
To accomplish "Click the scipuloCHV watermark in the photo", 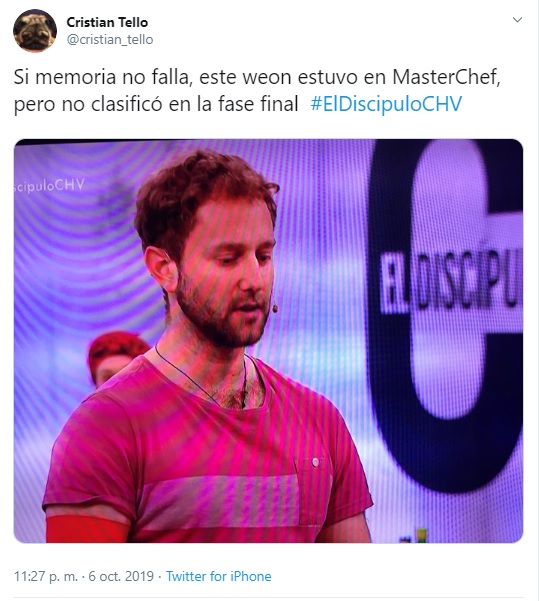I will (49, 186).
